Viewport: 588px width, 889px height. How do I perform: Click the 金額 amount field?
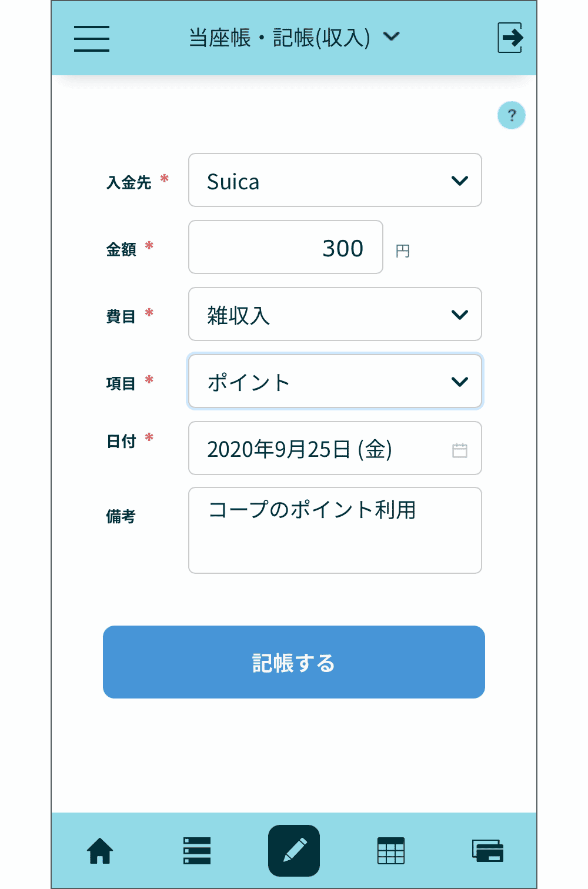(286, 248)
